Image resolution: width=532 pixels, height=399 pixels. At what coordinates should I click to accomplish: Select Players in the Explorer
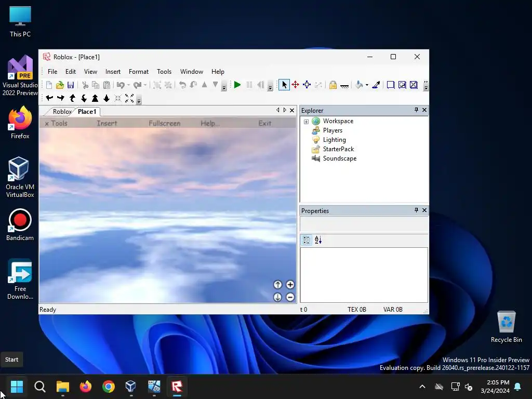click(x=332, y=130)
